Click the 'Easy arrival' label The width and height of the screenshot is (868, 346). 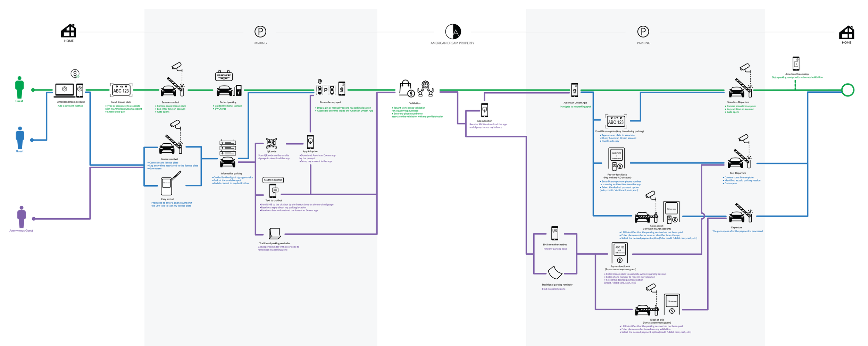coord(167,199)
